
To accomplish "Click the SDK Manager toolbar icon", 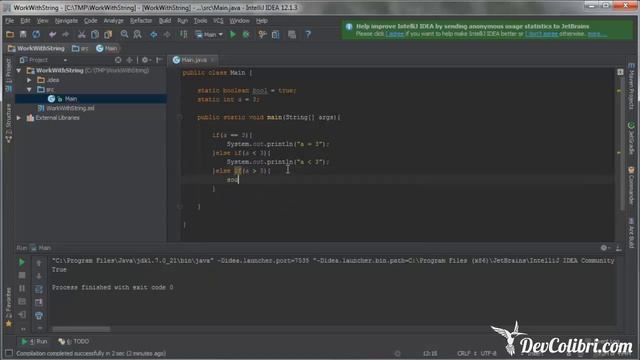I will click(x=291, y=35).
